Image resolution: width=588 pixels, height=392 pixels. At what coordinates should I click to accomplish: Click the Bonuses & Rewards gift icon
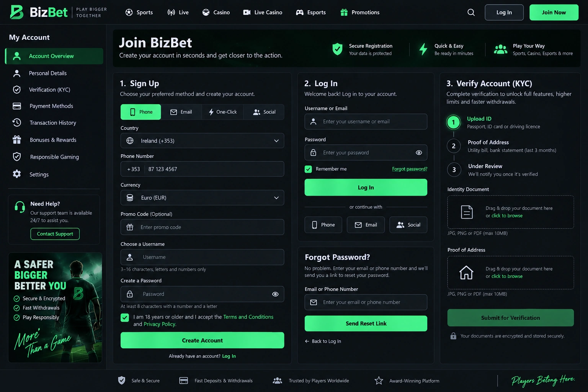(x=17, y=140)
